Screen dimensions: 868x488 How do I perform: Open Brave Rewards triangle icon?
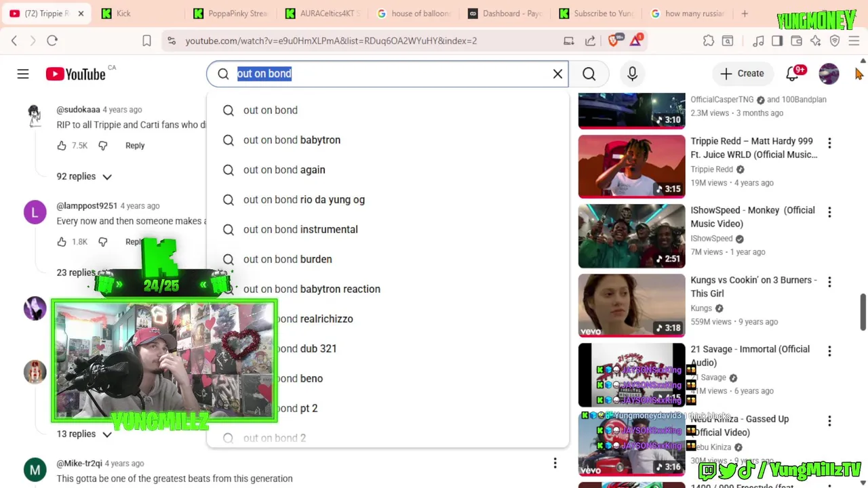point(636,41)
